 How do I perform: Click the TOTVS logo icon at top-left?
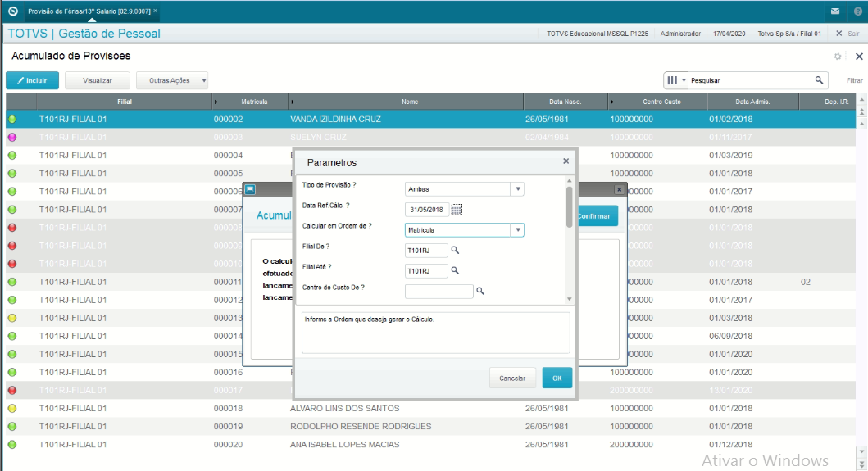click(13, 11)
